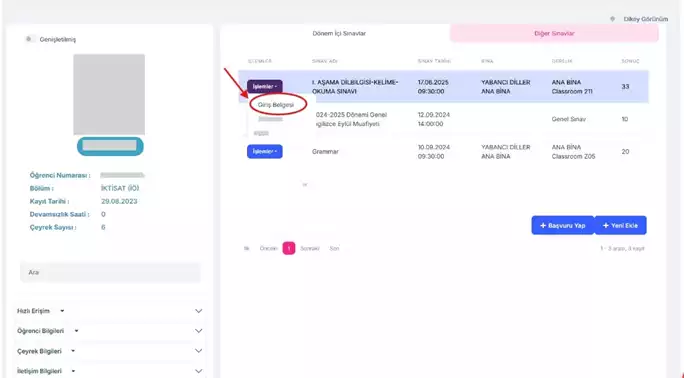Sort by the Sınav Adı column header
684x378 pixels.
point(325,61)
